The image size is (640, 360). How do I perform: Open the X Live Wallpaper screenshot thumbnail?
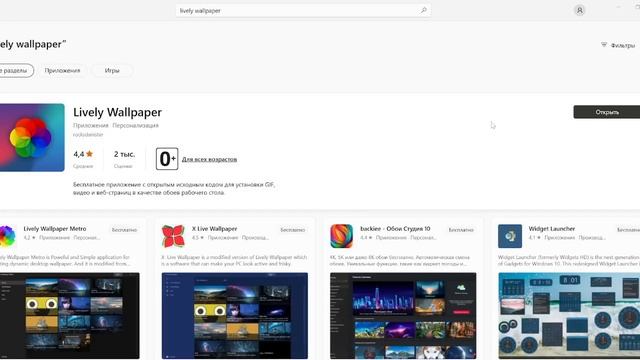[235, 316]
